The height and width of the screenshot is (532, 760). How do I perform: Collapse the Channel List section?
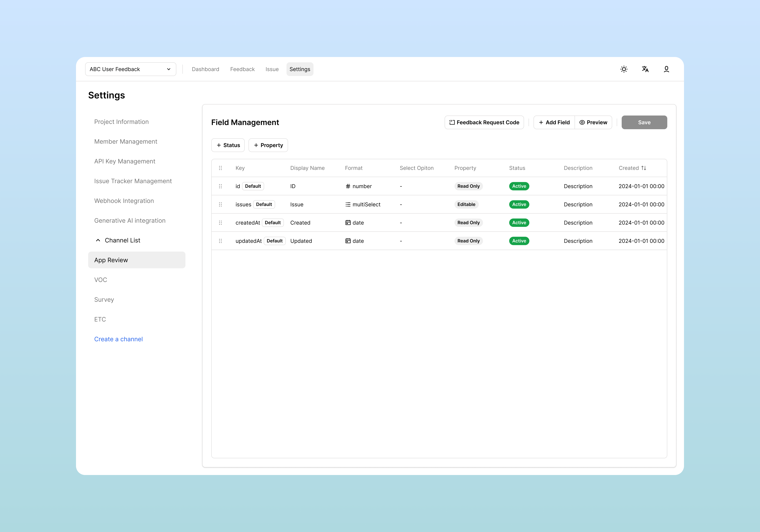(x=98, y=240)
